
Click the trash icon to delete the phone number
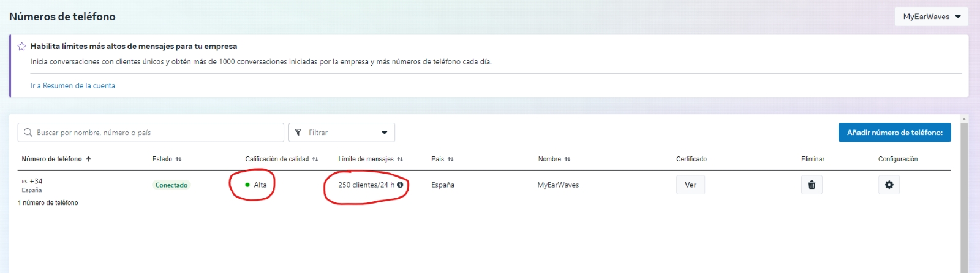[x=812, y=185]
